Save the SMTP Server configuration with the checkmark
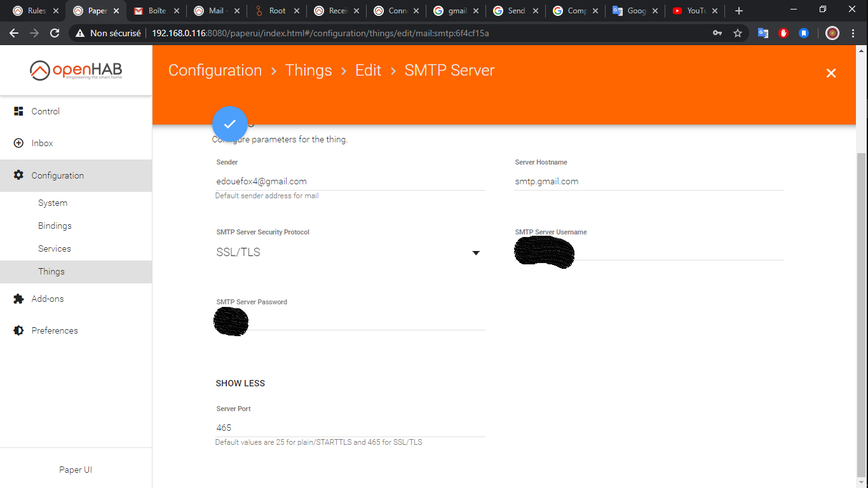 (230, 124)
